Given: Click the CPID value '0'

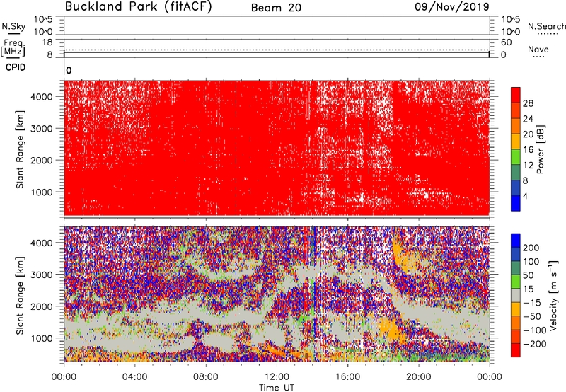Looking at the screenshot, I should 69,71.
